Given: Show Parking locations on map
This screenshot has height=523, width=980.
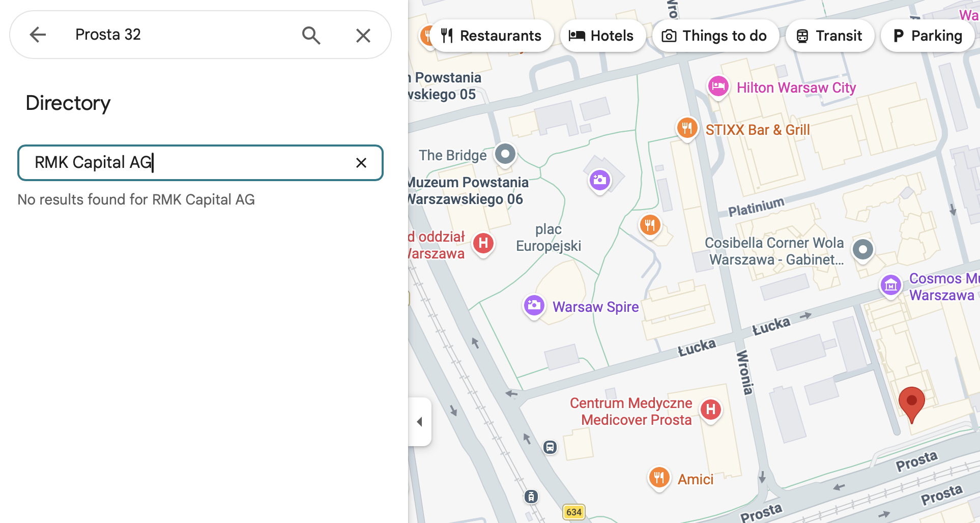Looking at the screenshot, I should pos(928,36).
